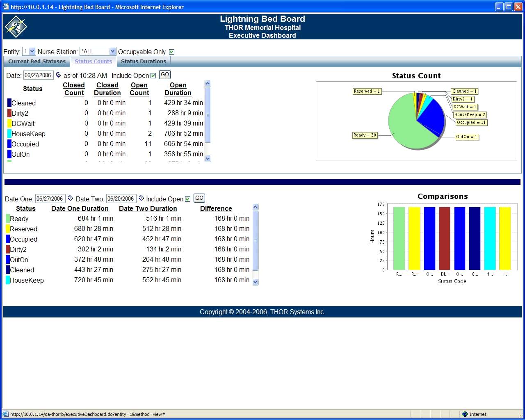Sort by Date One Duration header

tap(80, 208)
